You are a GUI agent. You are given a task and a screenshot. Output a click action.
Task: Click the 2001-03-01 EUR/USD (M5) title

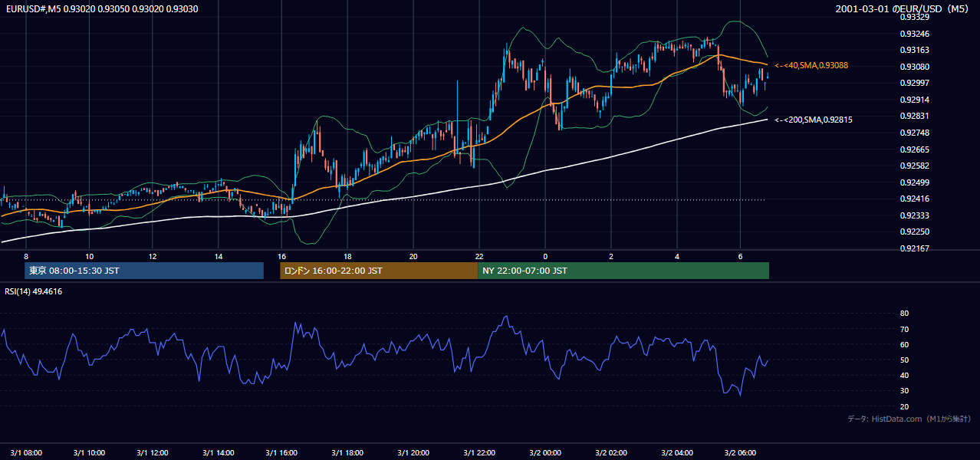903,8
